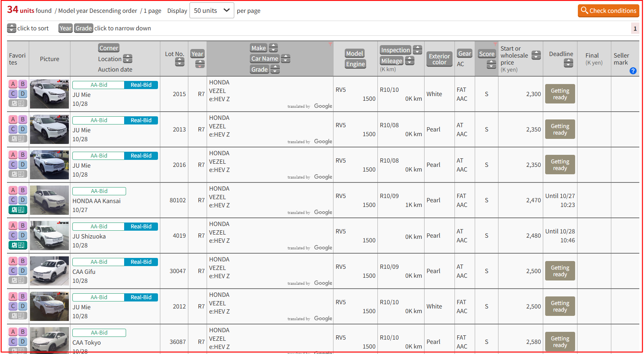Sort by Deadline arrows icon

coord(569,63)
